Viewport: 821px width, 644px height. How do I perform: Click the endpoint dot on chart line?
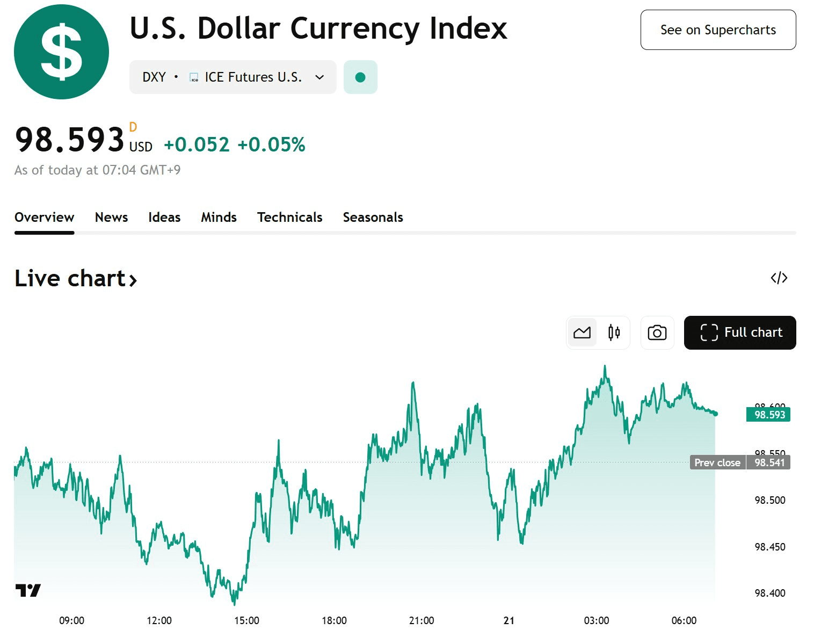pyautogui.click(x=715, y=414)
